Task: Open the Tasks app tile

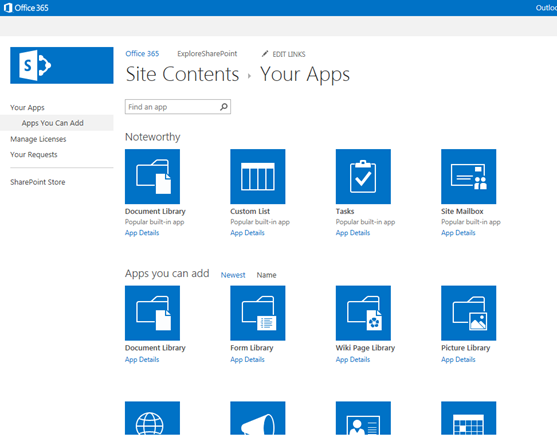Action: (363, 176)
